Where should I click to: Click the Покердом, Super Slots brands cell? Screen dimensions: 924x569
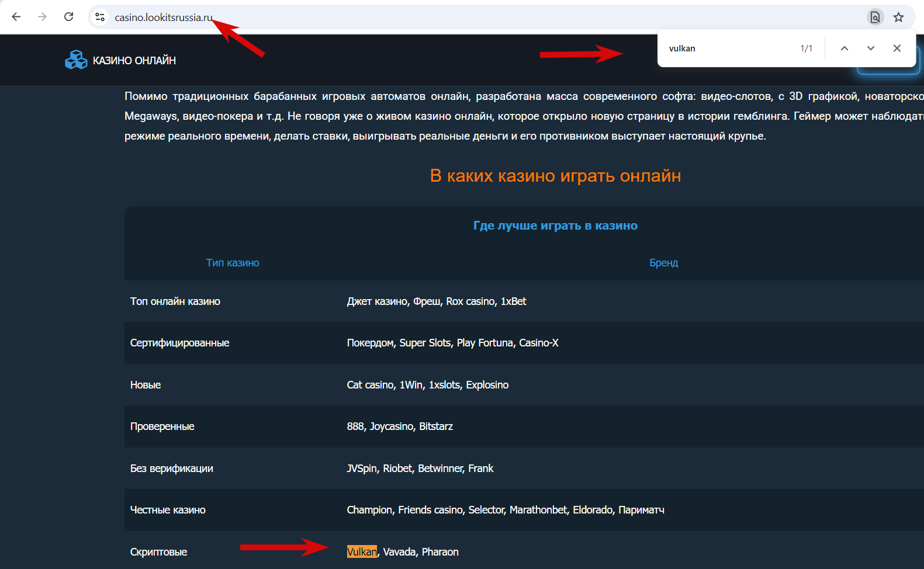pos(452,343)
